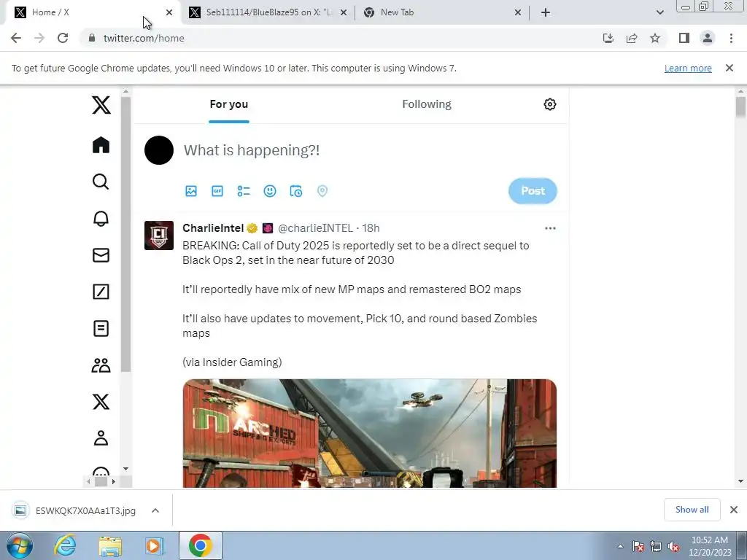Open Notifications bell icon

coord(101,219)
